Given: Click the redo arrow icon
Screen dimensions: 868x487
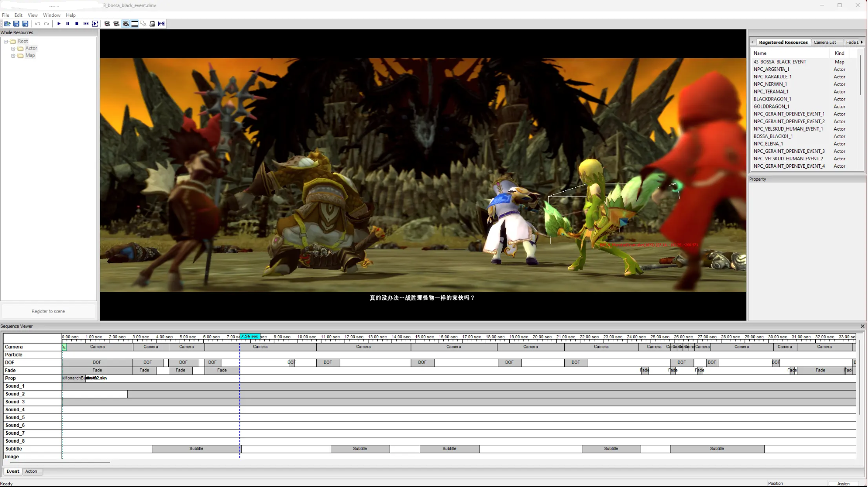Looking at the screenshot, I should click(x=46, y=23).
